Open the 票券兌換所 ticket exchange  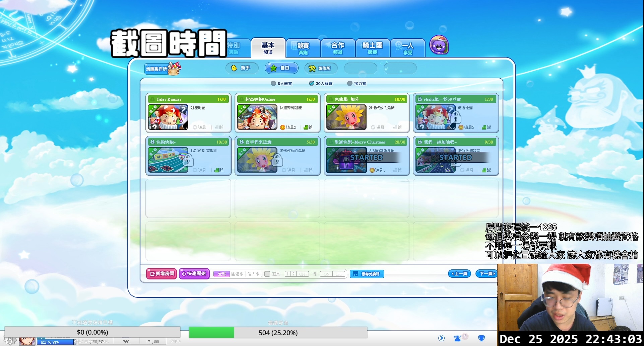(x=367, y=274)
